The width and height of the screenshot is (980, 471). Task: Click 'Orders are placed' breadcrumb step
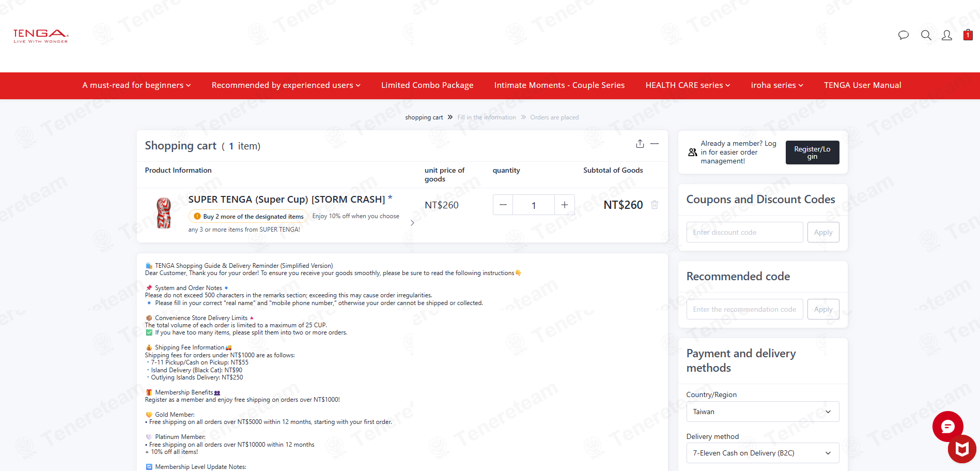(x=554, y=117)
